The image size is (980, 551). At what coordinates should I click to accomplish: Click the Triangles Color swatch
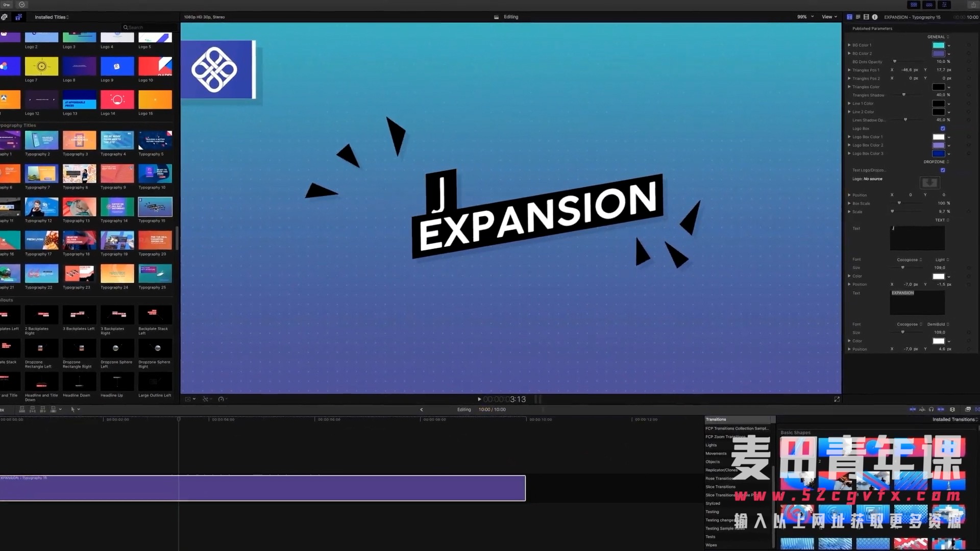[938, 86]
